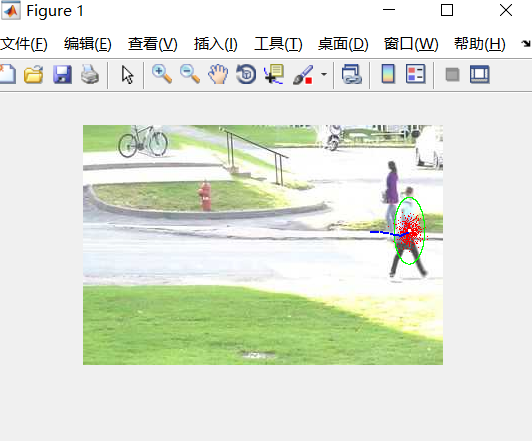Viewport: 532px width, 441px height.
Task: Show Plot Tools and dock figure
Action: pyautogui.click(x=480, y=74)
